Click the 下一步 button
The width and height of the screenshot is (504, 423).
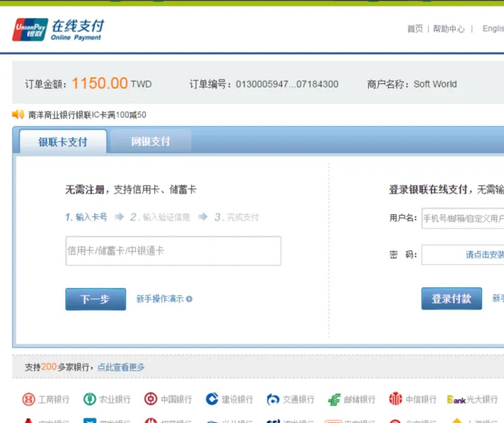95,299
